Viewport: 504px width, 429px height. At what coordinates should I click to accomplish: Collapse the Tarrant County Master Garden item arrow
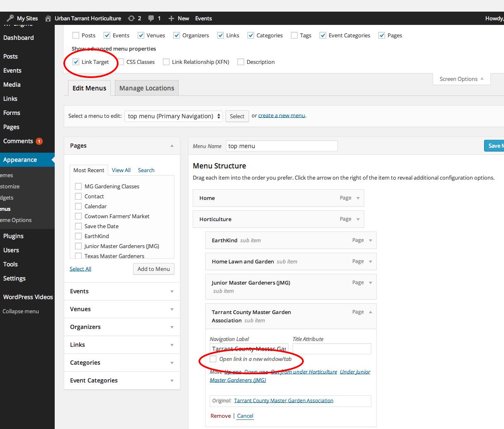[370, 312]
